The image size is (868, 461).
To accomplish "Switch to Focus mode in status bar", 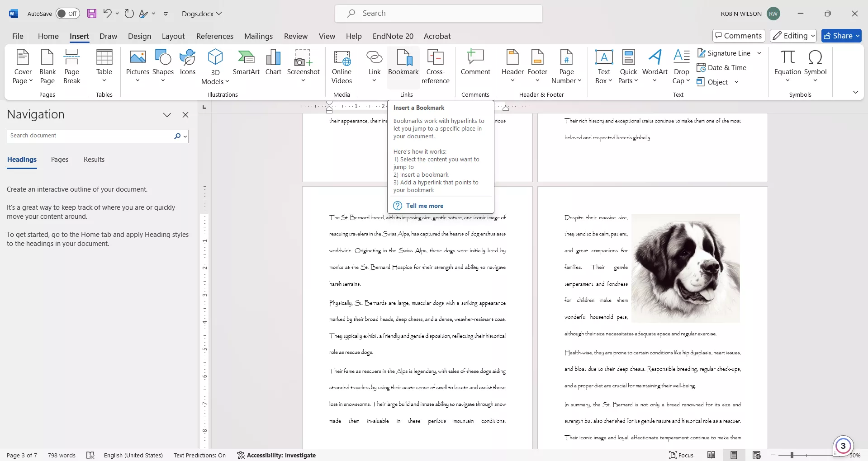I will (x=681, y=455).
